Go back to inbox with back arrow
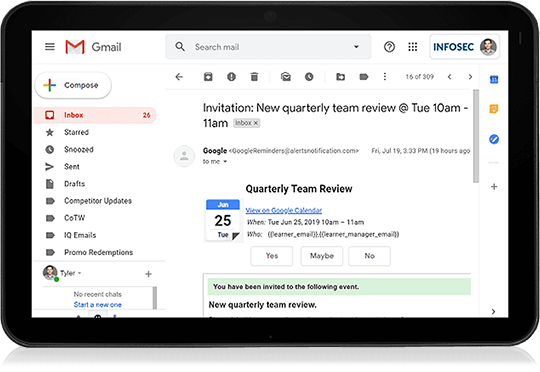The width and height of the screenshot is (540, 372). tap(179, 77)
